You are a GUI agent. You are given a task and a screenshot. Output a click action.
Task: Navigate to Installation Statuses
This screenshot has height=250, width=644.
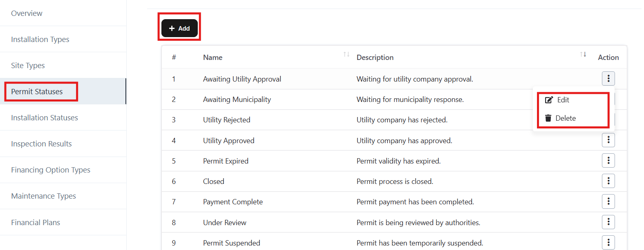(45, 118)
